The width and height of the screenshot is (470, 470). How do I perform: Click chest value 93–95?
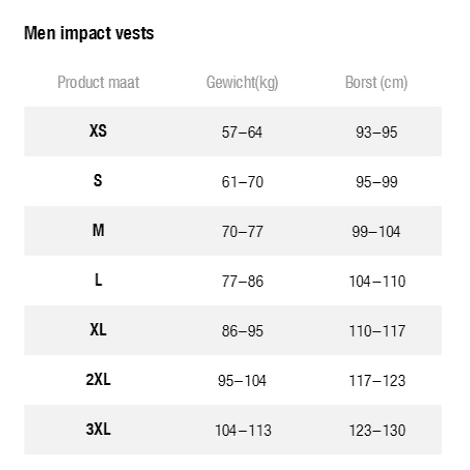(x=376, y=132)
